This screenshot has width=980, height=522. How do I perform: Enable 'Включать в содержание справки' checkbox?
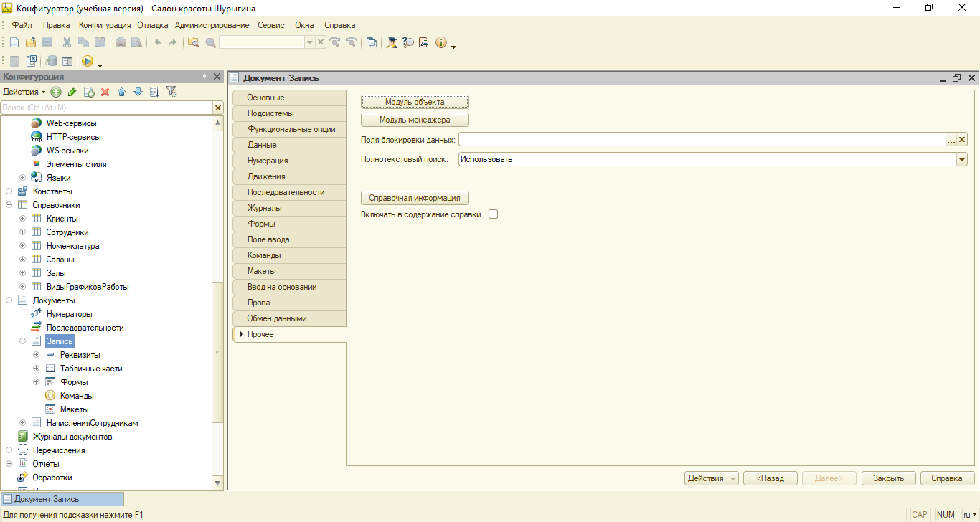click(493, 214)
